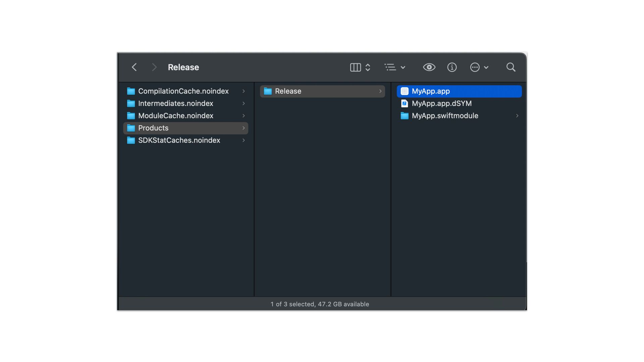
Task: Click the SDKStatCaches.noindex folder icon
Action: pos(131,140)
